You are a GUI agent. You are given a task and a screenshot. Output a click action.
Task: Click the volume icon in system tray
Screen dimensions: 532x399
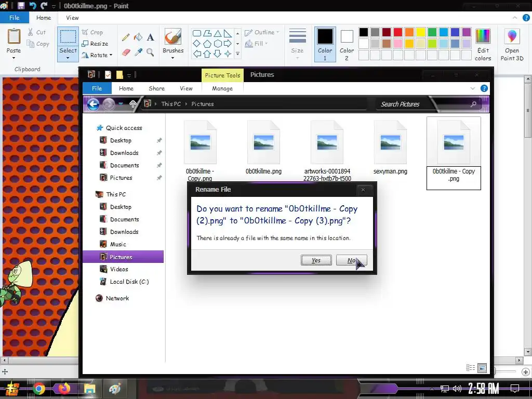coord(457,389)
